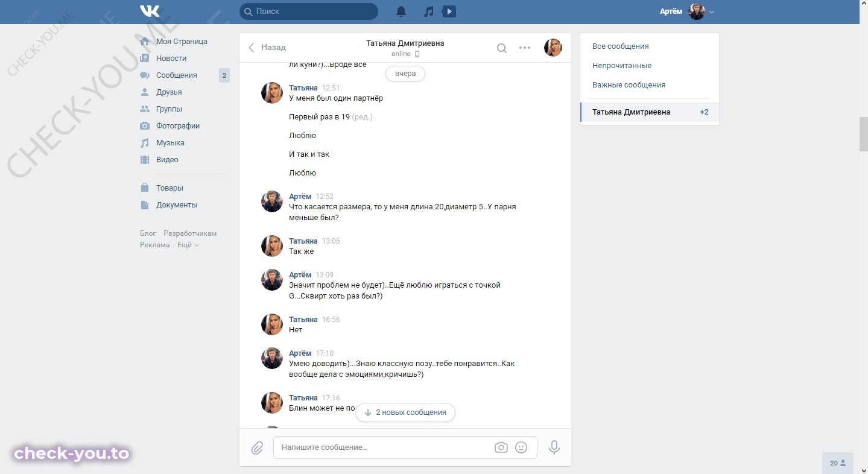This screenshot has height=474, width=868.
Task: Select Непрочитанные filter
Action: click(x=622, y=66)
